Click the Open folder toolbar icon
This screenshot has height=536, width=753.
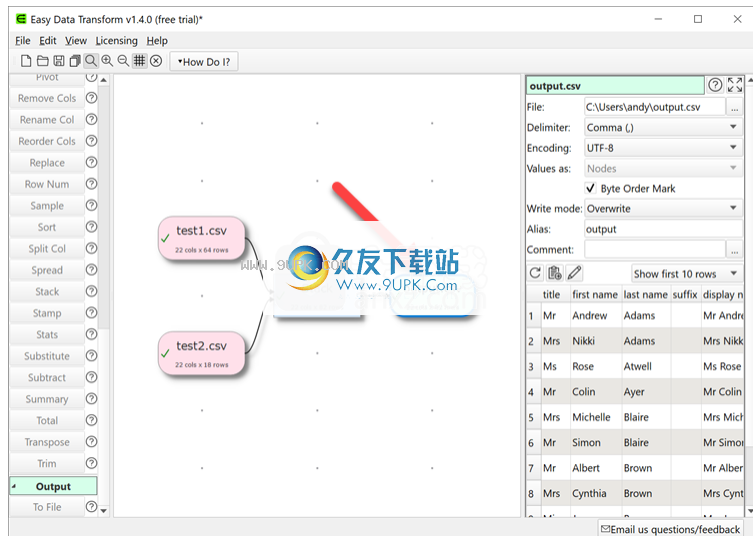pyautogui.click(x=42, y=61)
